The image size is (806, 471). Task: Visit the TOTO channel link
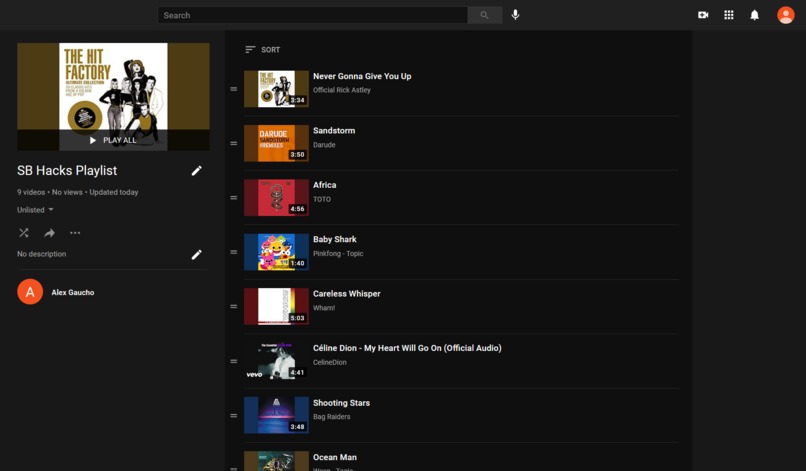coord(322,200)
